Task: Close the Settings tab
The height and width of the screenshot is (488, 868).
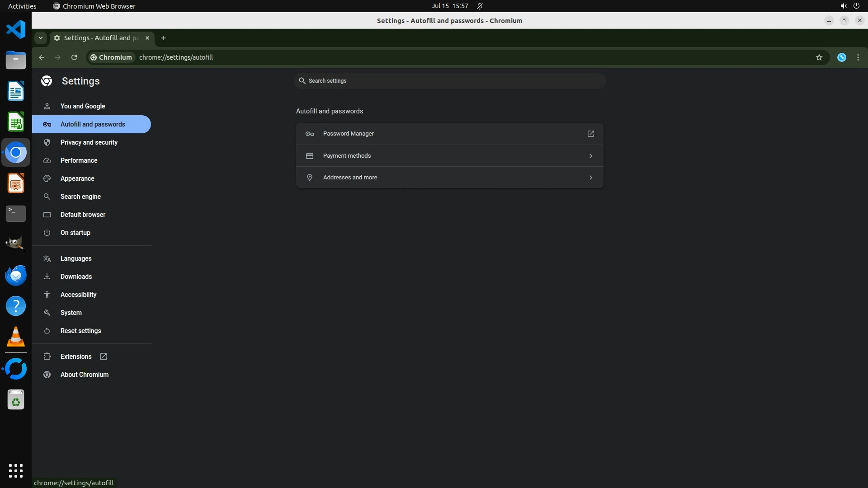Action: 147,38
